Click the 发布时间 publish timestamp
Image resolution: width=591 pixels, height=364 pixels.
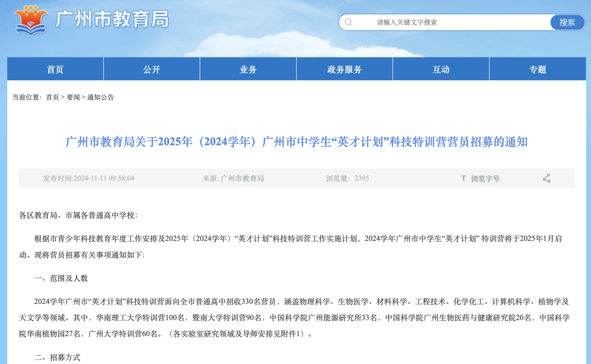[89, 178]
